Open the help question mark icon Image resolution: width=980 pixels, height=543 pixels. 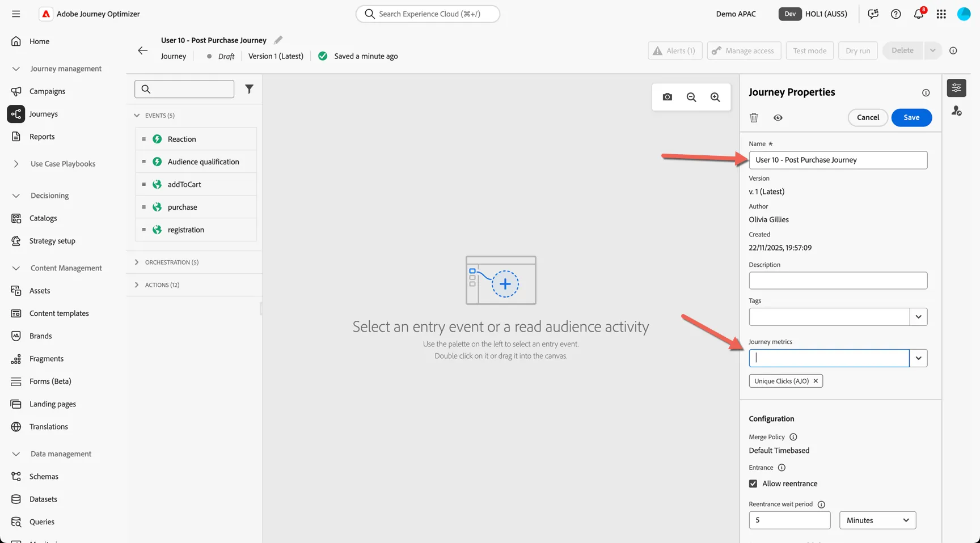(896, 14)
